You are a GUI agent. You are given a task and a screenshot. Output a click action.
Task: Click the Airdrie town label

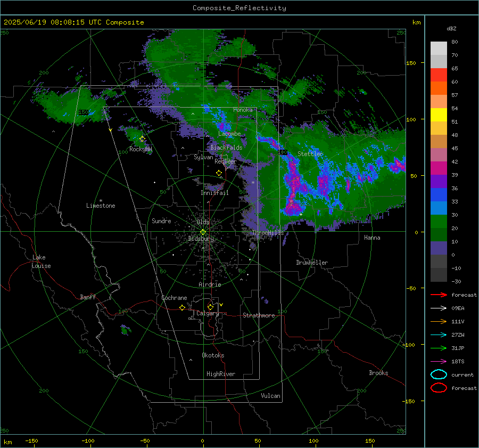[210, 284]
